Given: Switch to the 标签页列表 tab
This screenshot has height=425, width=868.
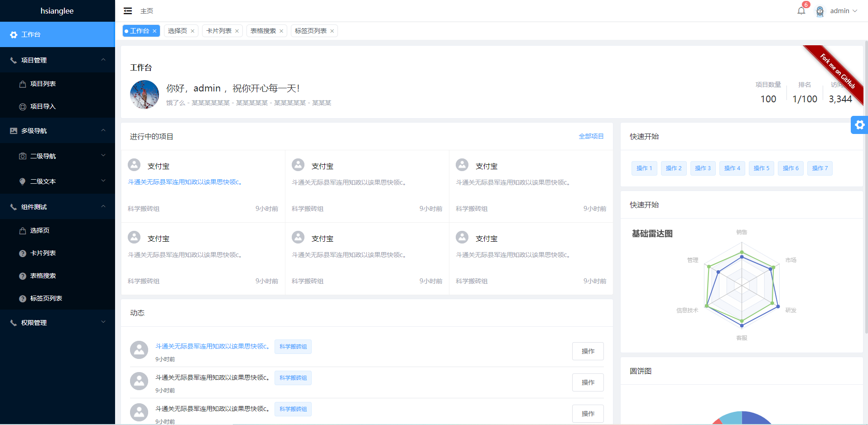Looking at the screenshot, I should click(x=311, y=31).
